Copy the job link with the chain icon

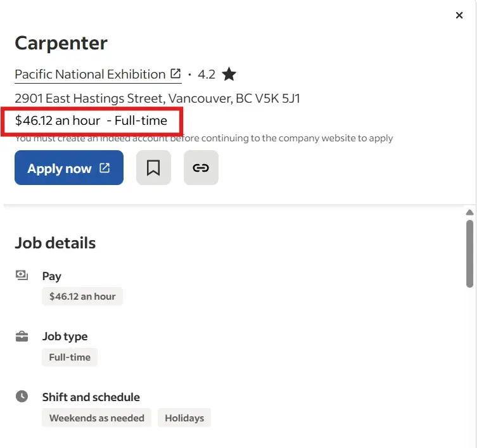click(201, 168)
